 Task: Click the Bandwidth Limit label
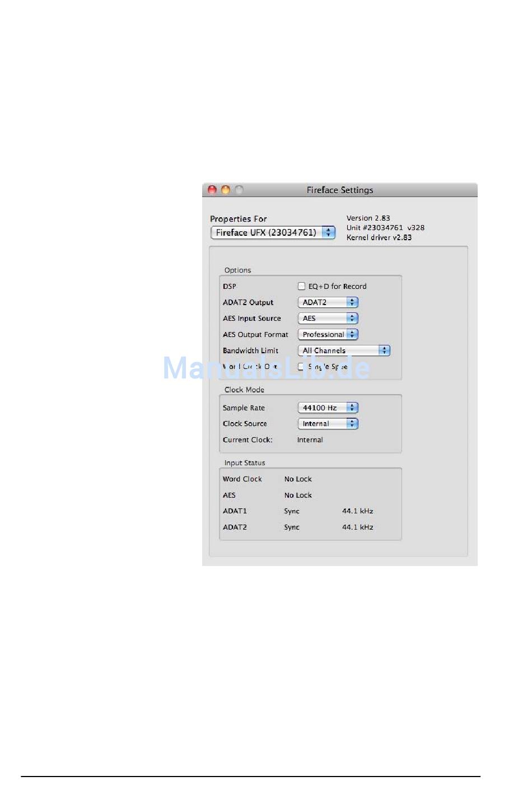point(250,350)
